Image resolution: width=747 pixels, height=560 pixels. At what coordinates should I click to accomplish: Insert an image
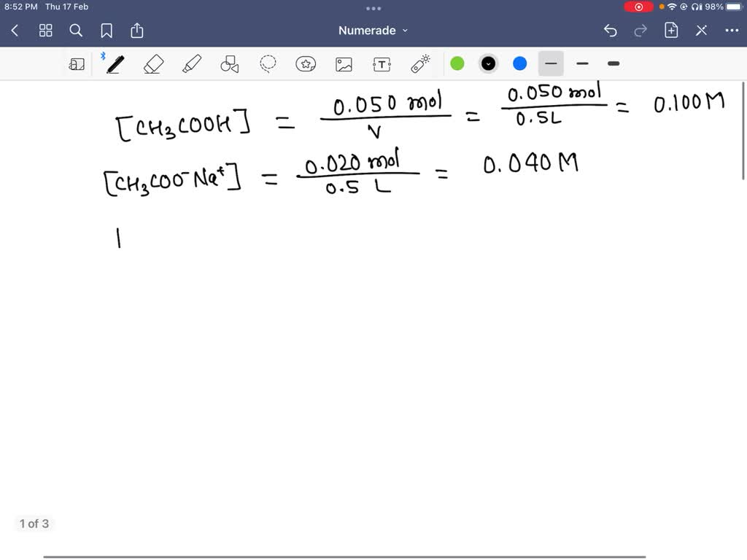[344, 63]
